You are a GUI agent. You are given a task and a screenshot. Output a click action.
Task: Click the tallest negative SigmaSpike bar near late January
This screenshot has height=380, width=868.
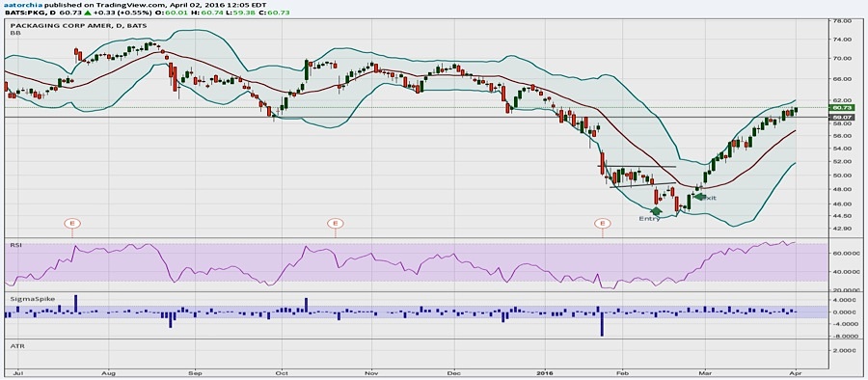602,325
